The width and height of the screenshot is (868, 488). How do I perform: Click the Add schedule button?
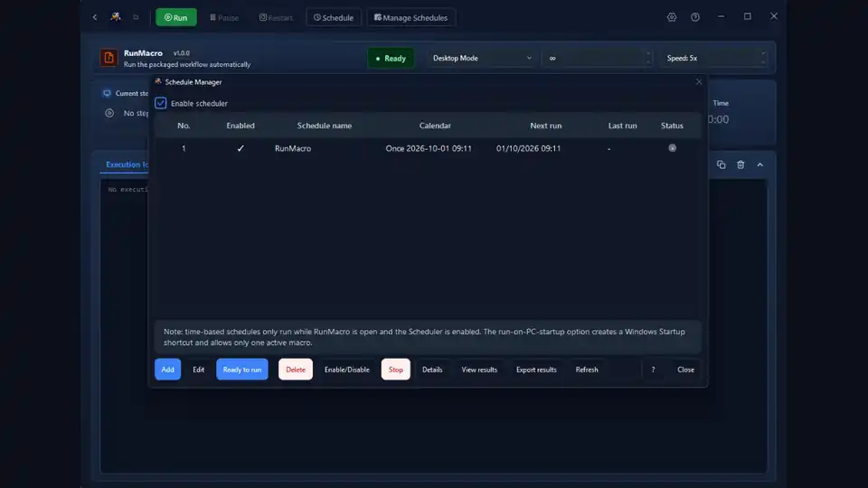click(168, 370)
